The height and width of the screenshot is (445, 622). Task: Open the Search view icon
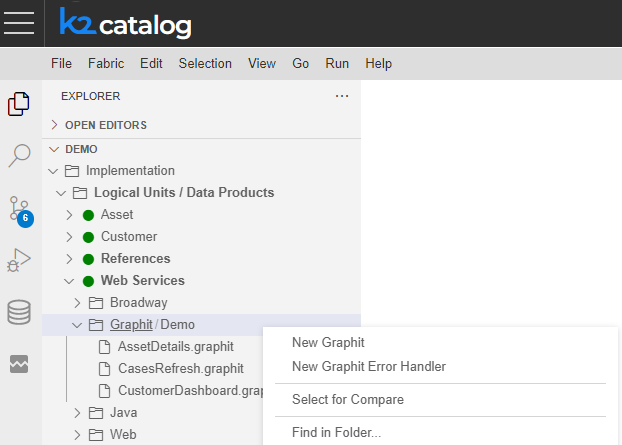19,156
